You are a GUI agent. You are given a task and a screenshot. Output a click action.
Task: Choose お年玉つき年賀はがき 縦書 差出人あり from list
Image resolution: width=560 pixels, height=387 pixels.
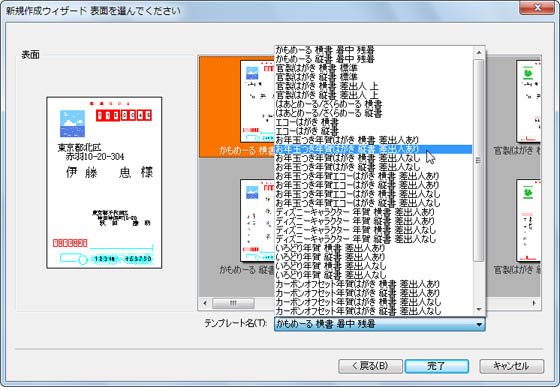[374, 149]
